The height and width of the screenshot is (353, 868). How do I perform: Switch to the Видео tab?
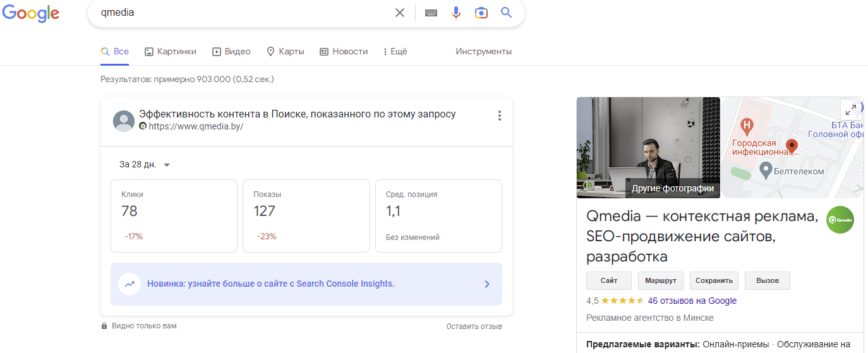pos(231,52)
